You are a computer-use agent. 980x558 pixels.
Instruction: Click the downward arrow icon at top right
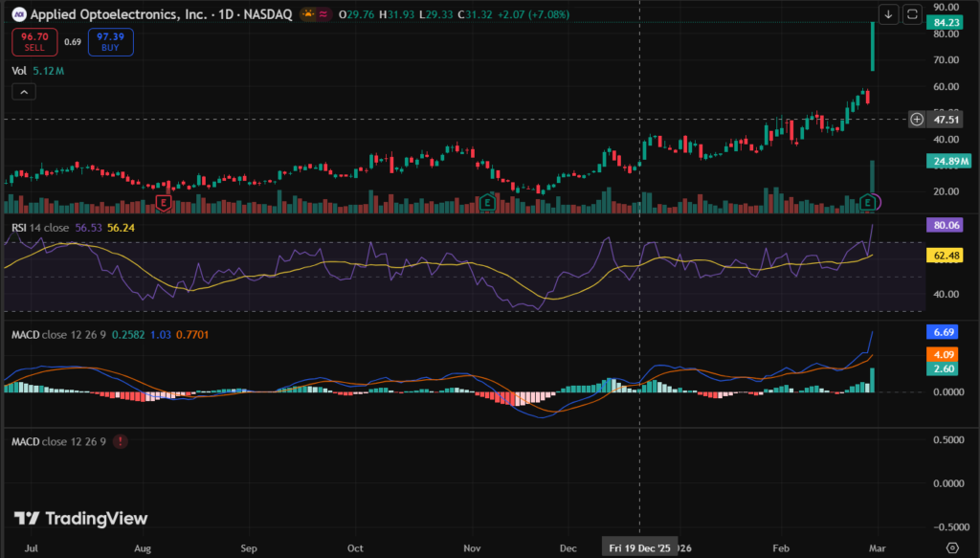[x=889, y=14]
